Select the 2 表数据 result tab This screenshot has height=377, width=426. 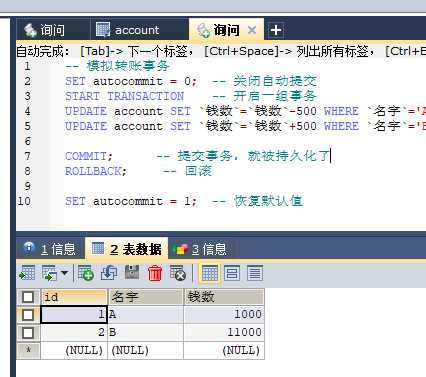pos(127,249)
